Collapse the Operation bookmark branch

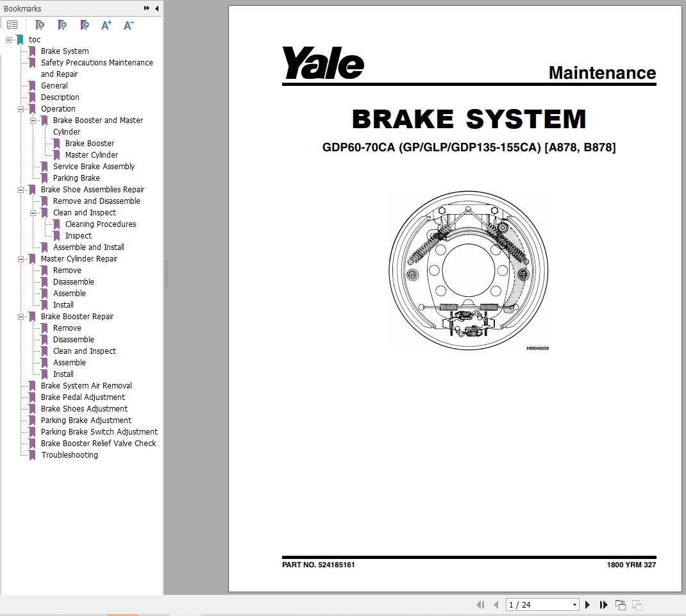click(x=21, y=109)
